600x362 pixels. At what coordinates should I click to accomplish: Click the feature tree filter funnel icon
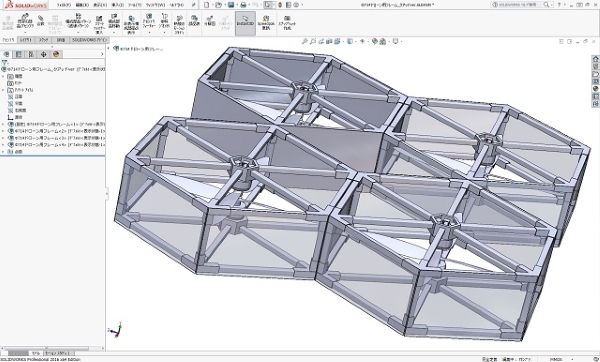pyautogui.click(x=5, y=62)
